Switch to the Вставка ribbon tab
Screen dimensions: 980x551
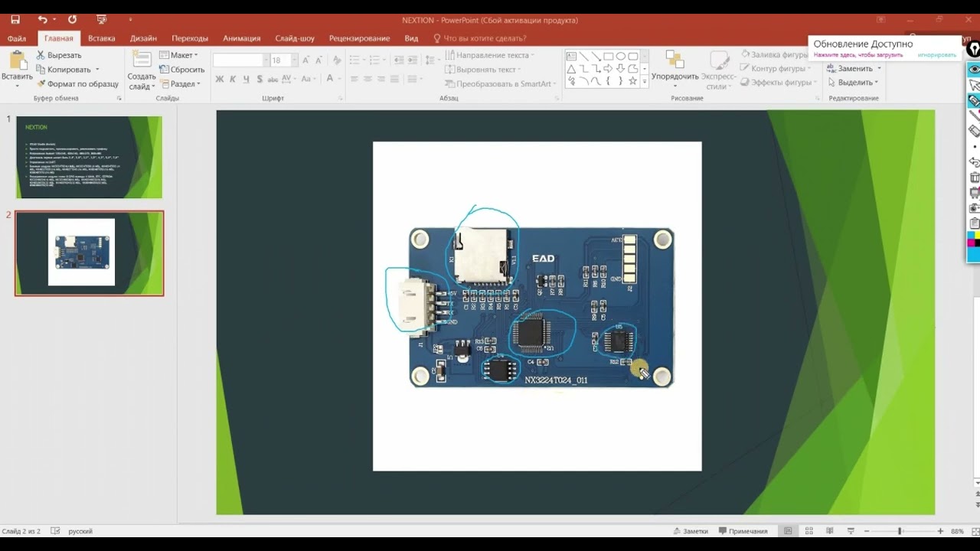tap(102, 38)
